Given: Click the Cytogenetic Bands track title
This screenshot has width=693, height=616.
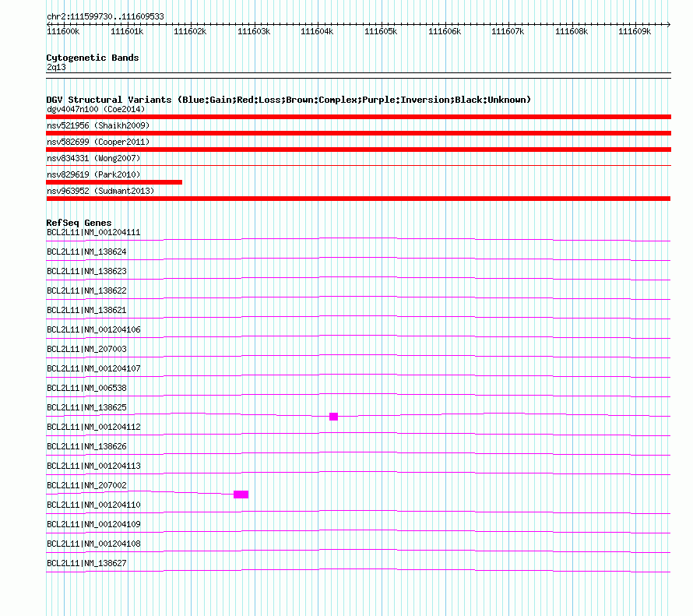Looking at the screenshot, I should pos(93,58).
